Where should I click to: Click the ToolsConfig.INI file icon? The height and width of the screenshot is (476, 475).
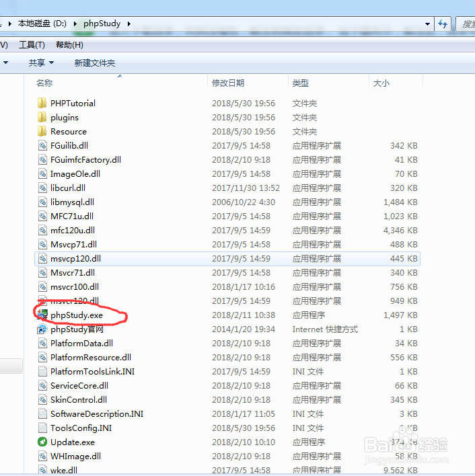tap(42, 428)
